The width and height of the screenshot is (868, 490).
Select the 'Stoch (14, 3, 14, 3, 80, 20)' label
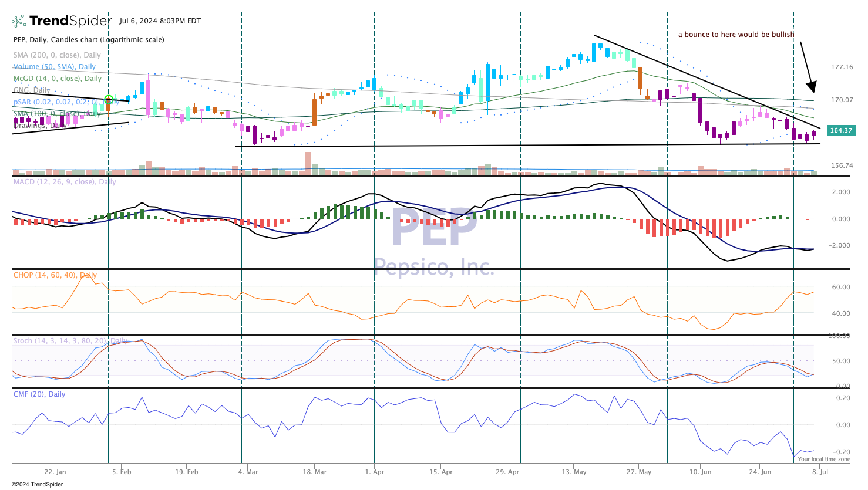point(60,341)
